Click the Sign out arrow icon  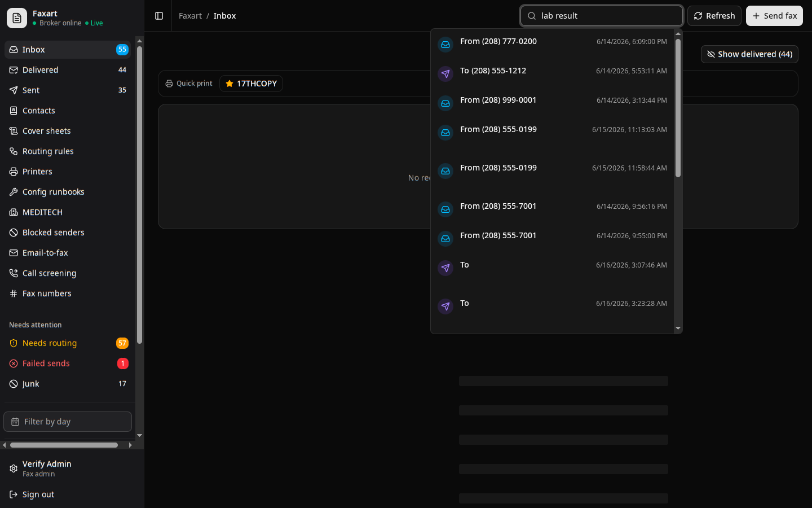coord(14,494)
